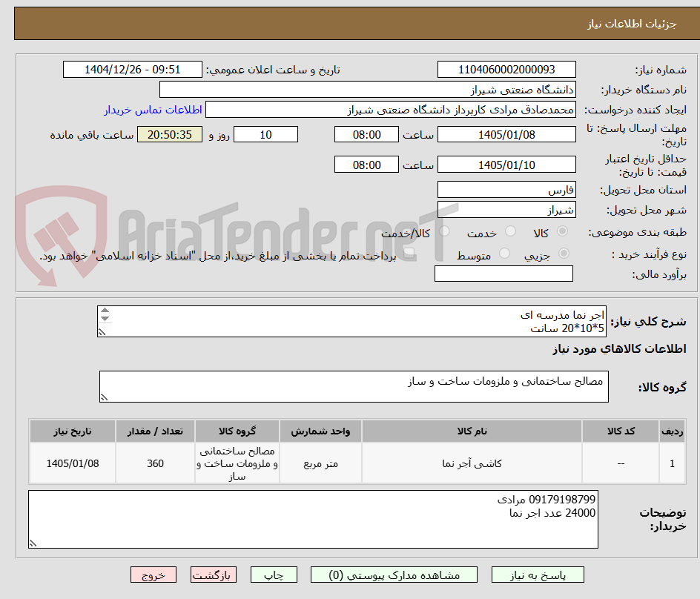700x599 pixels.
Task: Click the گروه کالا table column header
Action: tap(237, 431)
